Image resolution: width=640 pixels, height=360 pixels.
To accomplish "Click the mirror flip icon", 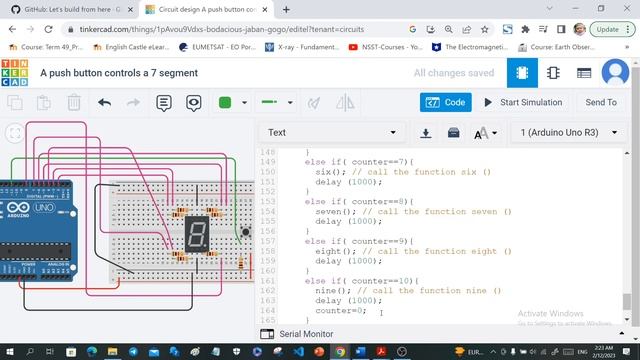I will click(x=345, y=102).
